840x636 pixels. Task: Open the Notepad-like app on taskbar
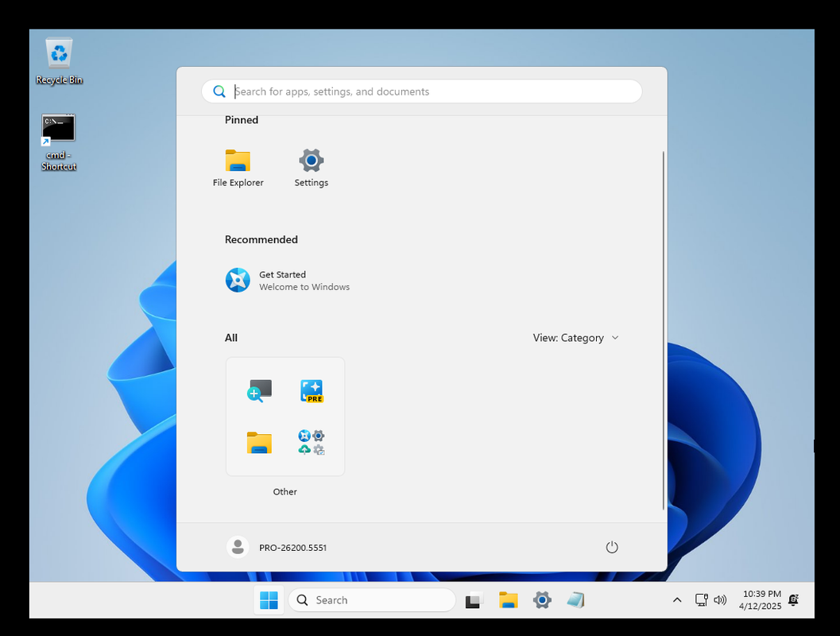pos(576,600)
